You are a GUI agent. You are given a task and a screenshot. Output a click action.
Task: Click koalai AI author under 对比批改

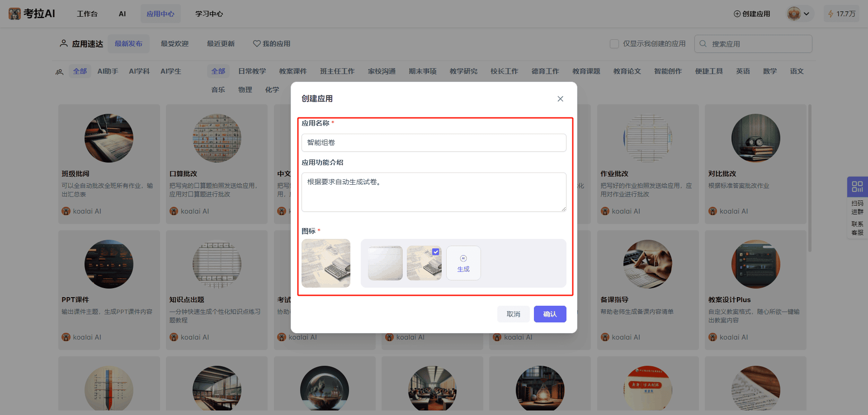728,211
